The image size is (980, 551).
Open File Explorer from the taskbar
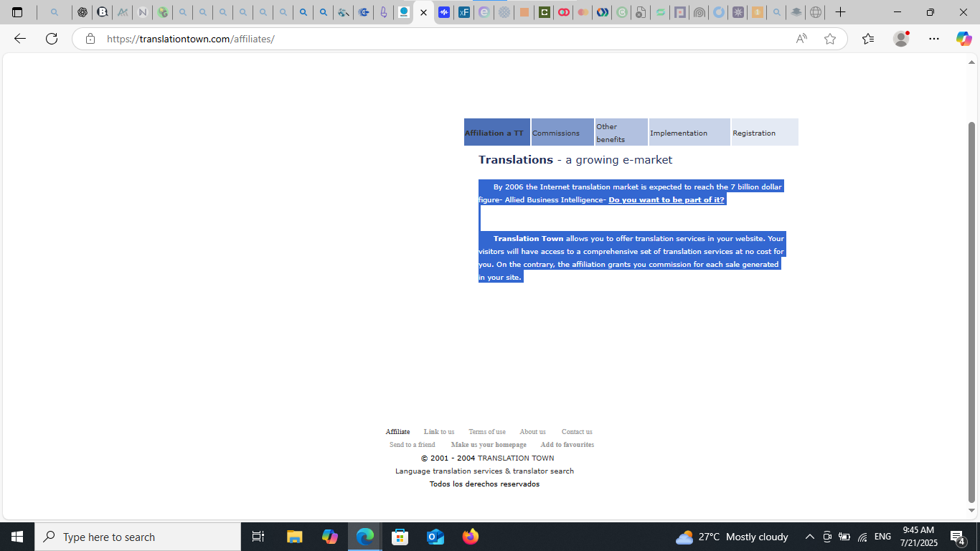click(x=294, y=537)
